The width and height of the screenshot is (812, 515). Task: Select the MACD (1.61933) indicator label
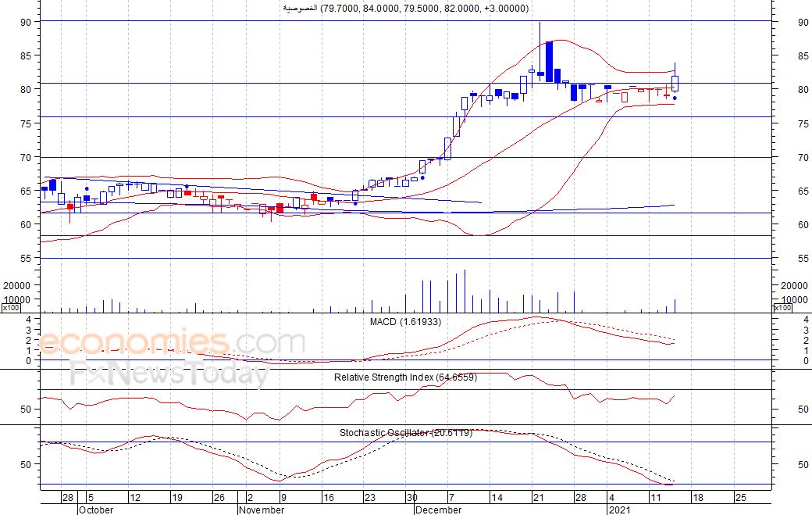[405, 322]
